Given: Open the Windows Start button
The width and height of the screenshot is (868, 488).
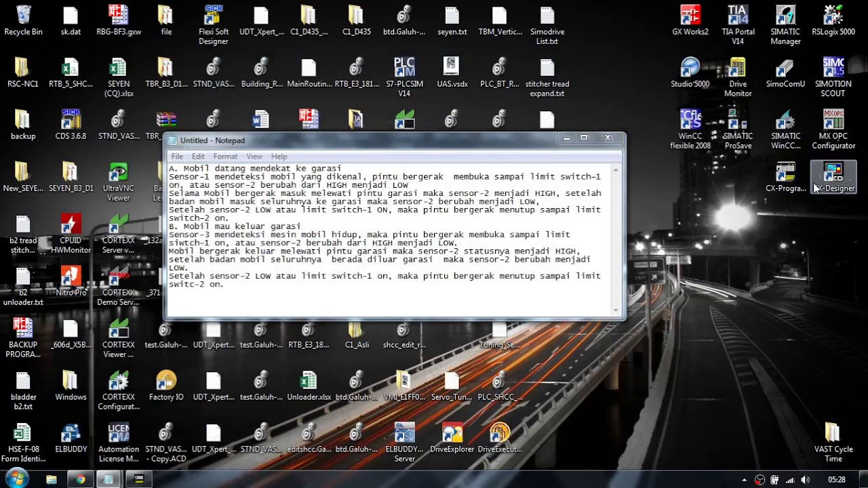Looking at the screenshot, I should 16,479.
